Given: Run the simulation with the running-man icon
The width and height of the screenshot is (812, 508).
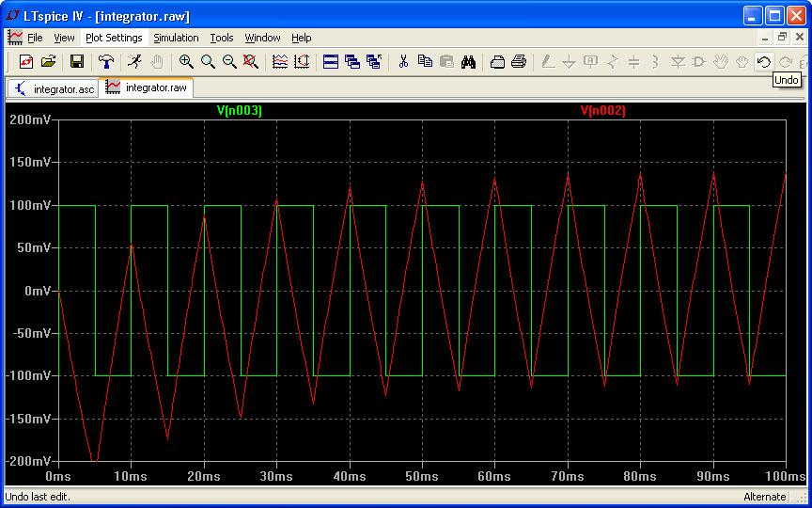Looking at the screenshot, I should (x=134, y=62).
